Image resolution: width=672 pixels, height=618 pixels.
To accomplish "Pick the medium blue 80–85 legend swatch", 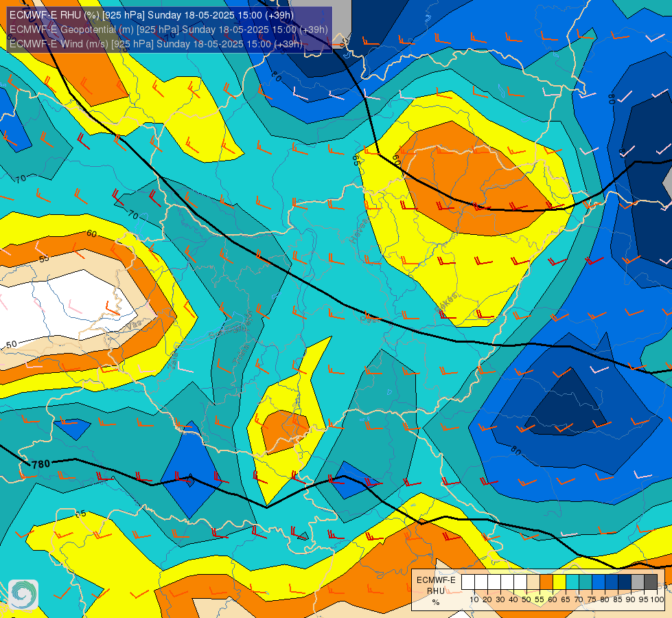I will coord(612,583).
